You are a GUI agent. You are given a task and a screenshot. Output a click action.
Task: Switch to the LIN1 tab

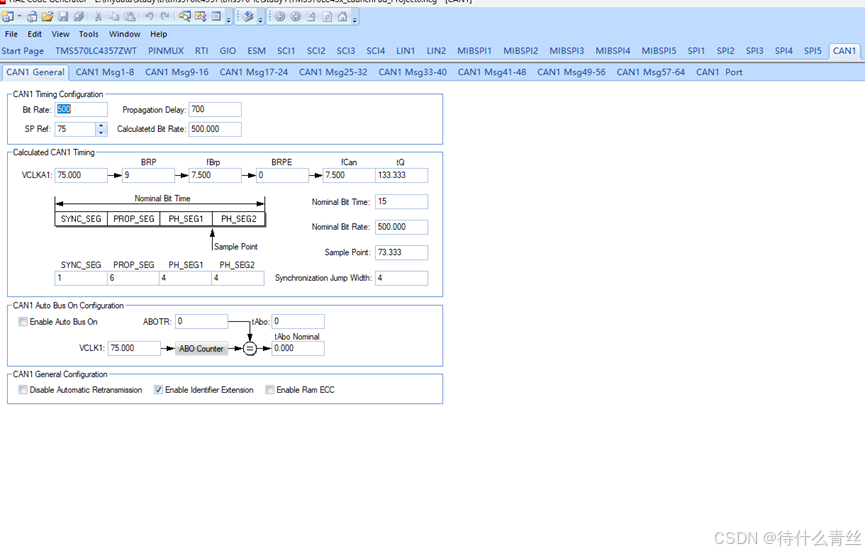[405, 51]
